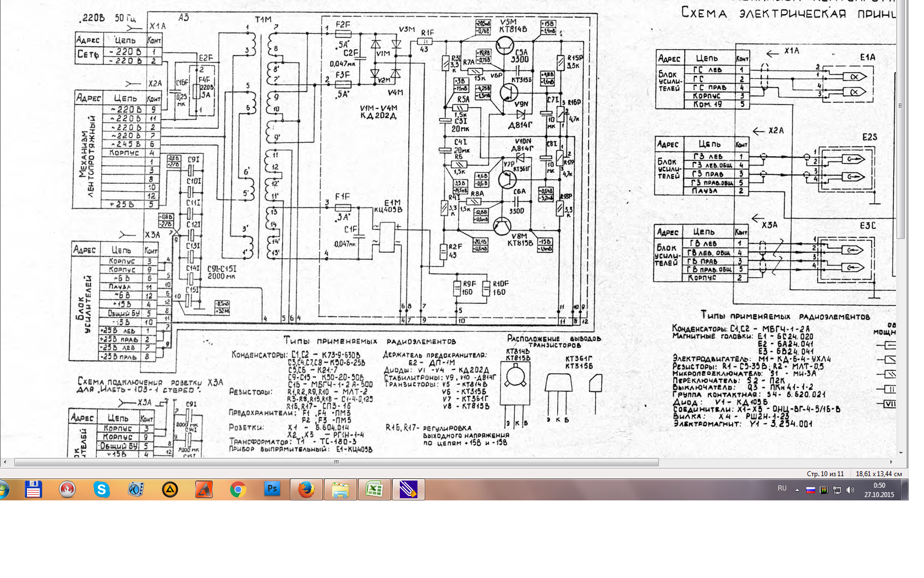
Task: Open the clock showing 0:50 27.10.2015
Action: click(x=879, y=490)
